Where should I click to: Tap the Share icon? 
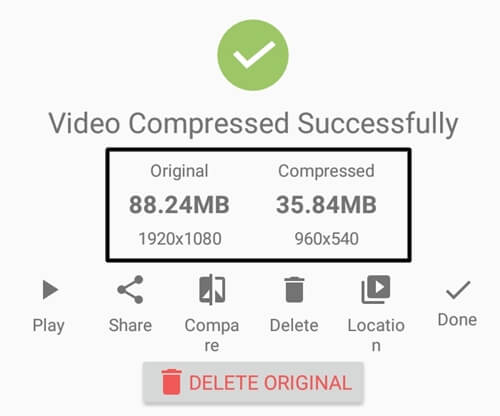click(x=130, y=289)
